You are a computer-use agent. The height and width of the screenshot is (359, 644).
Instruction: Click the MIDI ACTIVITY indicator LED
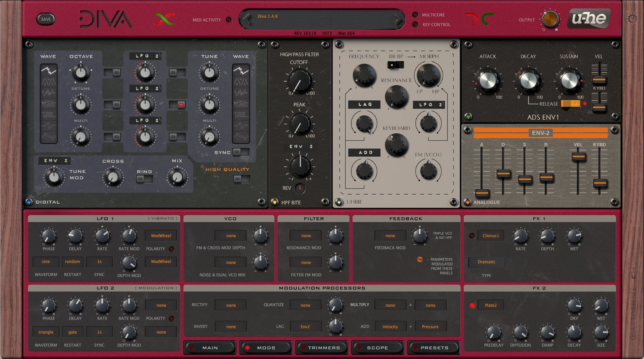pyautogui.click(x=228, y=20)
